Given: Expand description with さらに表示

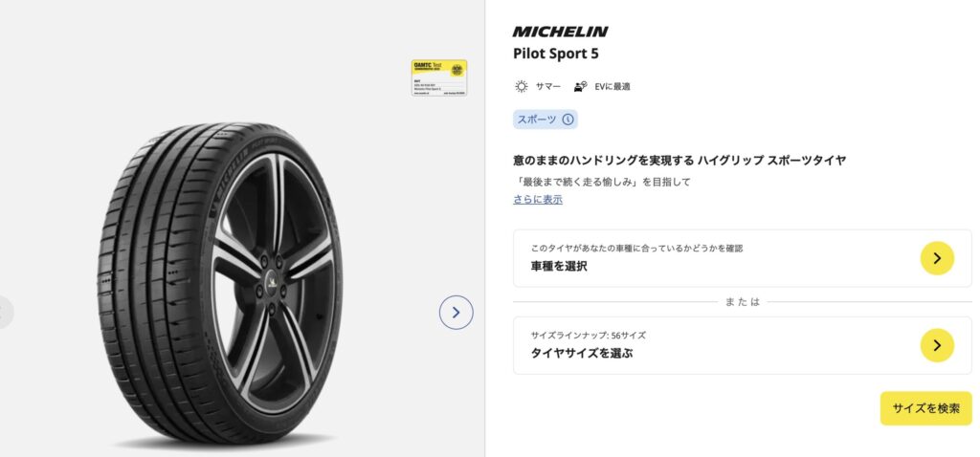Looking at the screenshot, I should pos(538,200).
